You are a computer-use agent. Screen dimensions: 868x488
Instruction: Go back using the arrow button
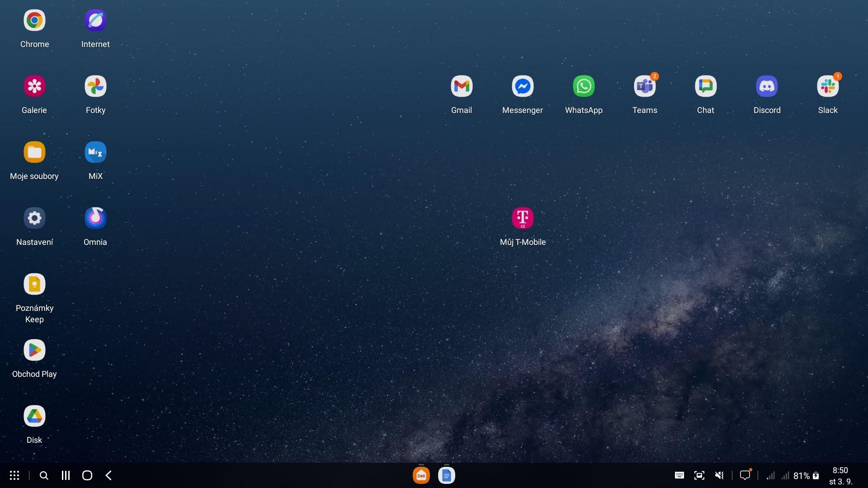[108, 475]
